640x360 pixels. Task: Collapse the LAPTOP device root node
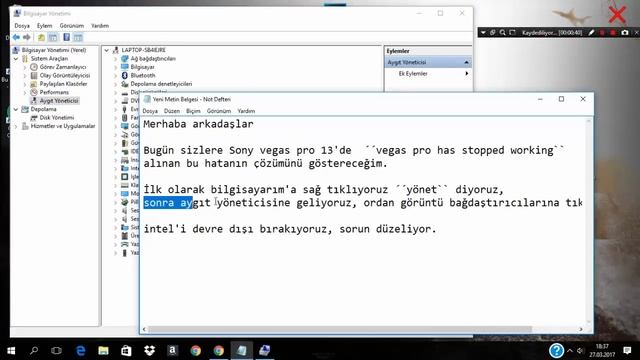coord(107,50)
